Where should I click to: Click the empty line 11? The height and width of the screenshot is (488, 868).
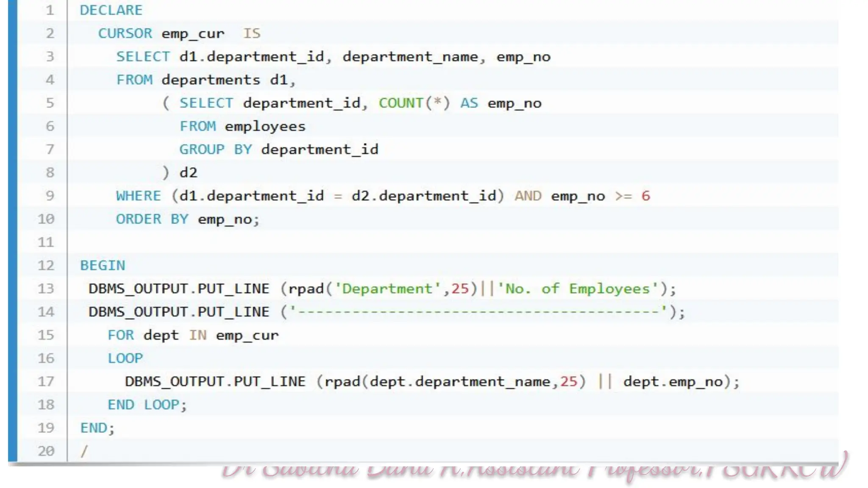pos(254,242)
